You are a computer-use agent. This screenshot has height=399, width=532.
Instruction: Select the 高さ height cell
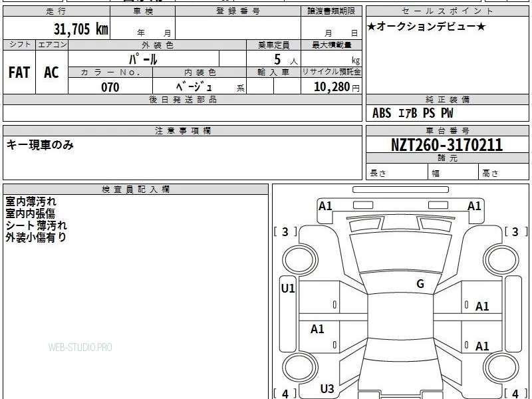503,173
